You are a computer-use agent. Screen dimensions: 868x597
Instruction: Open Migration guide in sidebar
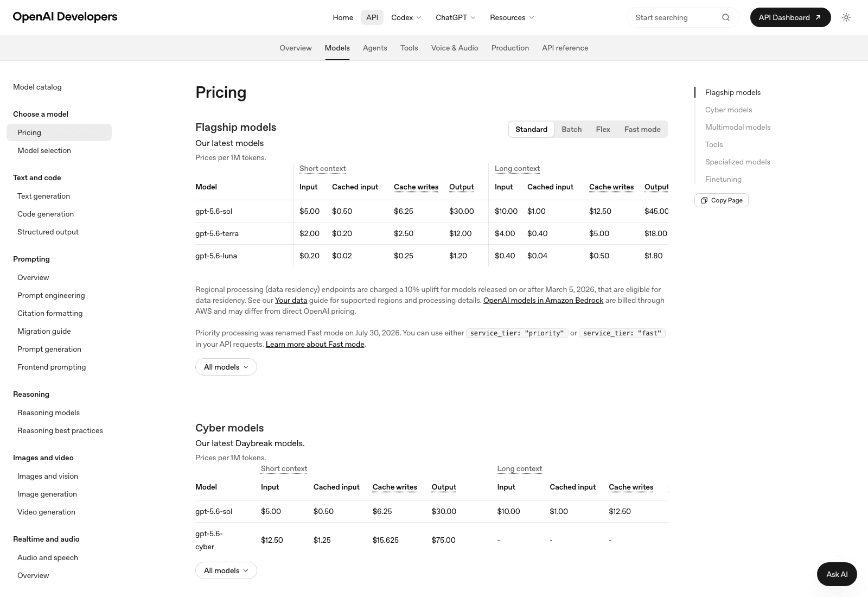[44, 331]
